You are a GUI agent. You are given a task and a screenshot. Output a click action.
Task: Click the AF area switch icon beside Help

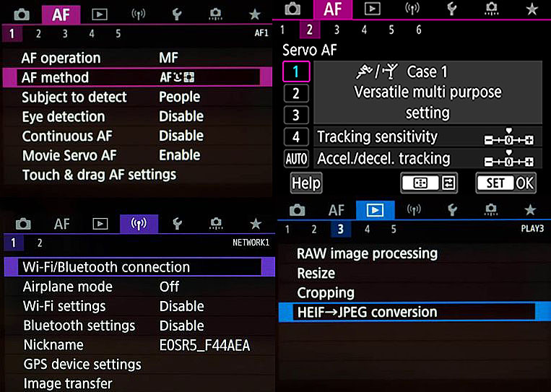(429, 183)
